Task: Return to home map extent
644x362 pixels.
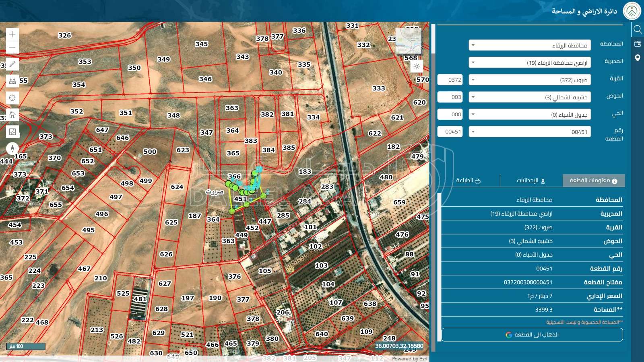Action: point(12,115)
